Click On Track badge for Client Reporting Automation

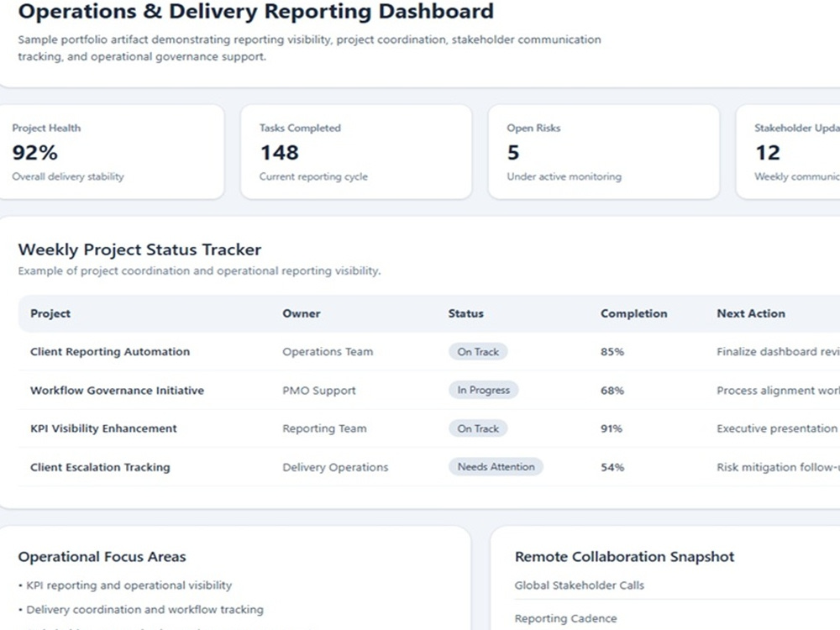(x=478, y=352)
